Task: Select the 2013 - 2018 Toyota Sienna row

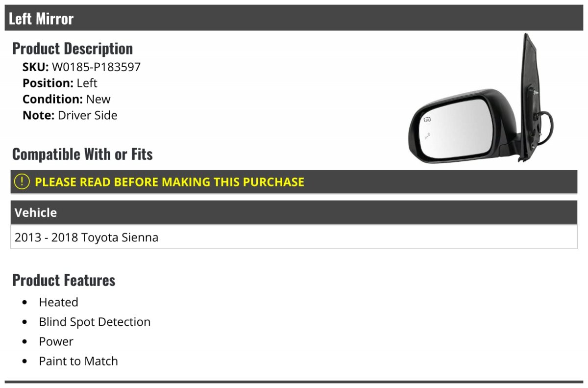Action: 294,237
